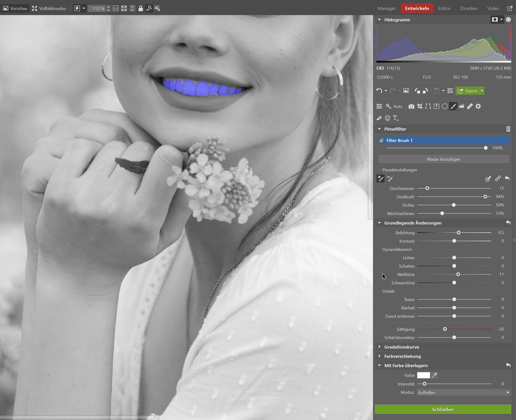516x420 pixels.
Task: Expand the Farbverschiebung section
Action: coord(402,356)
